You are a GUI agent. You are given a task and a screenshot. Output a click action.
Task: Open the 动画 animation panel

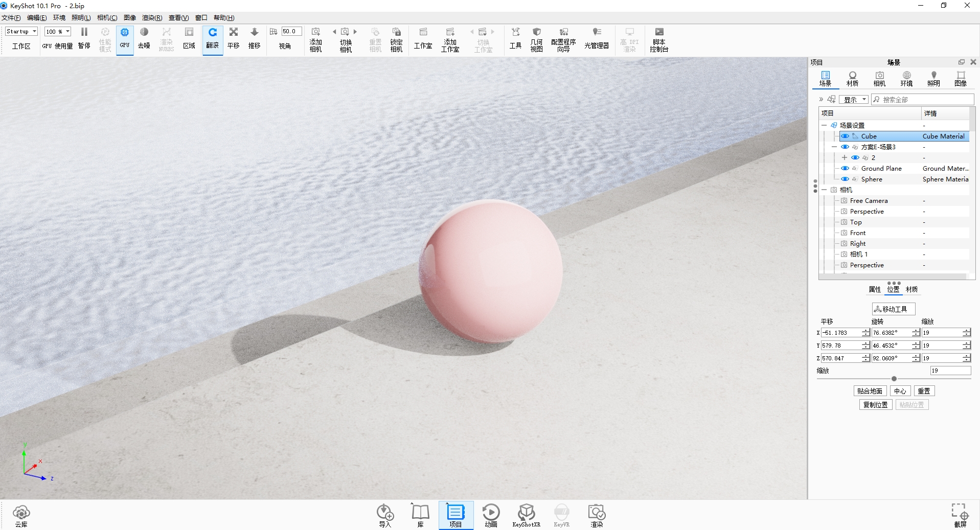491,514
